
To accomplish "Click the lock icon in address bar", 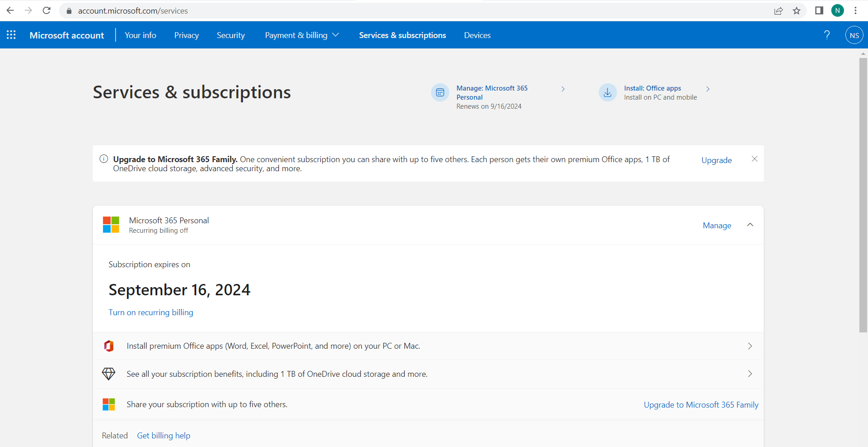I will point(69,11).
